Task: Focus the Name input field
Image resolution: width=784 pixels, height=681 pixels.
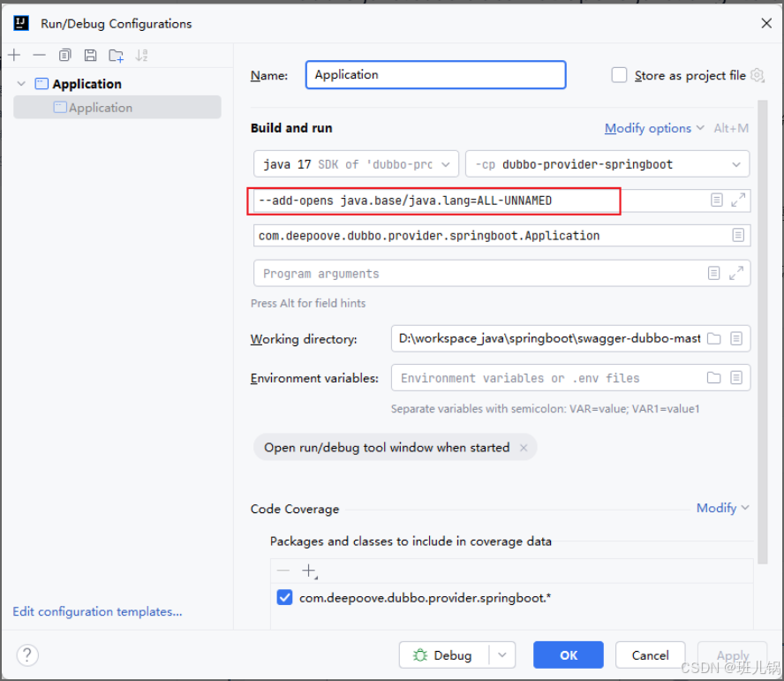Action: point(435,75)
